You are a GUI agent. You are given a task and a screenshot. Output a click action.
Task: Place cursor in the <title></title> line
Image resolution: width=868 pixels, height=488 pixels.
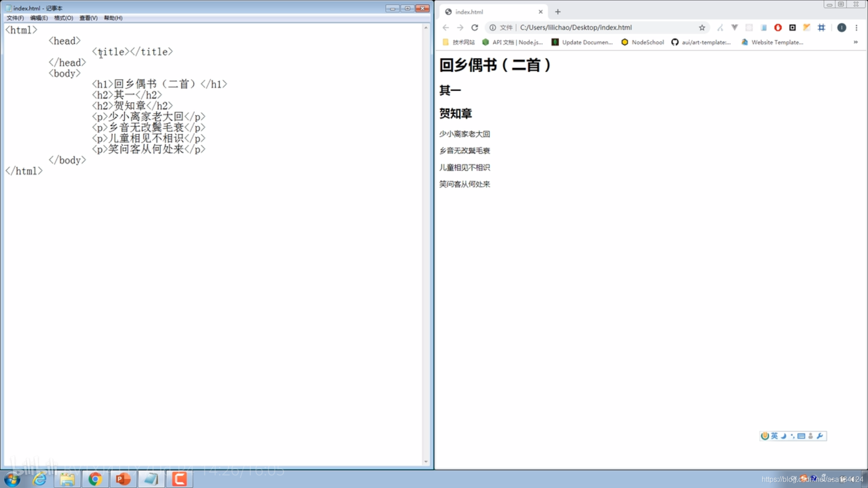(x=132, y=52)
